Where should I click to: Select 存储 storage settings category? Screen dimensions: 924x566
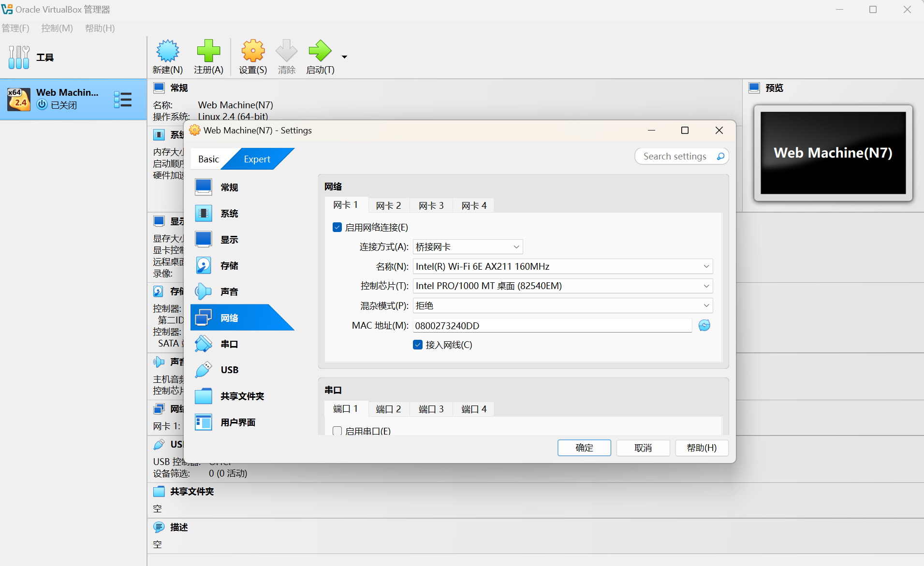(242, 265)
